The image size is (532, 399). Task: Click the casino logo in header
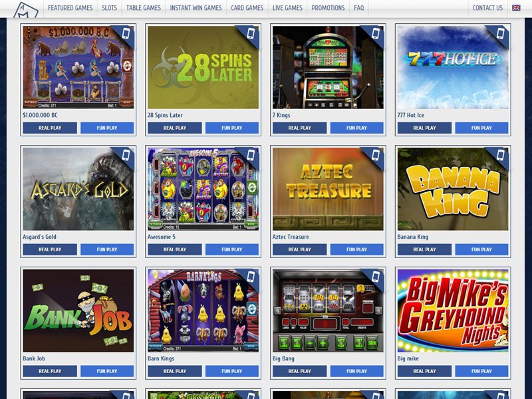point(26,9)
